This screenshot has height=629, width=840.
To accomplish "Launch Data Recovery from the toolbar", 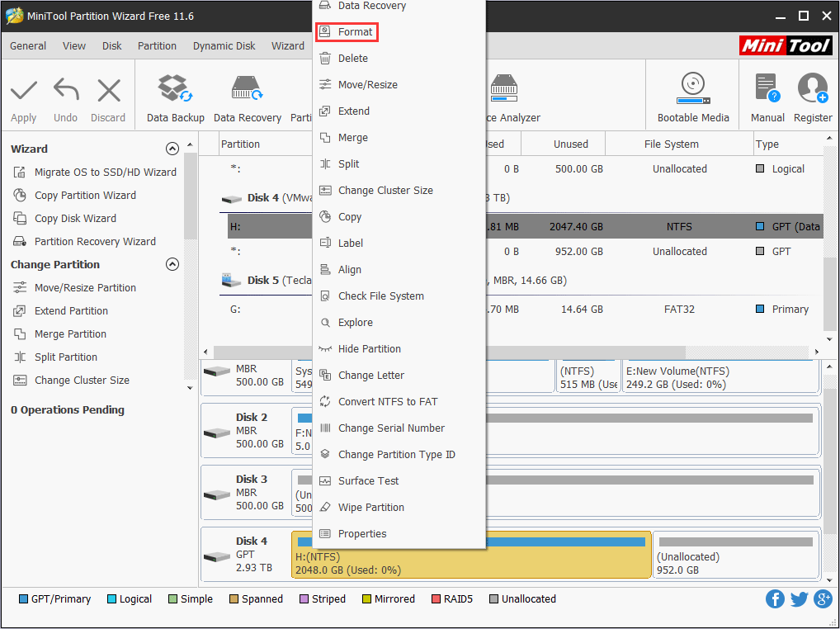I will pyautogui.click(x=247, y=95).
